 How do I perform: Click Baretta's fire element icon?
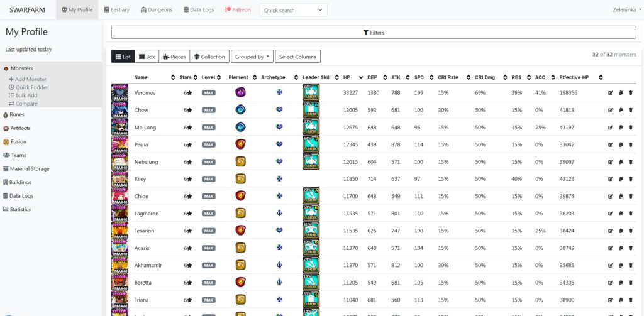point(240,282)
